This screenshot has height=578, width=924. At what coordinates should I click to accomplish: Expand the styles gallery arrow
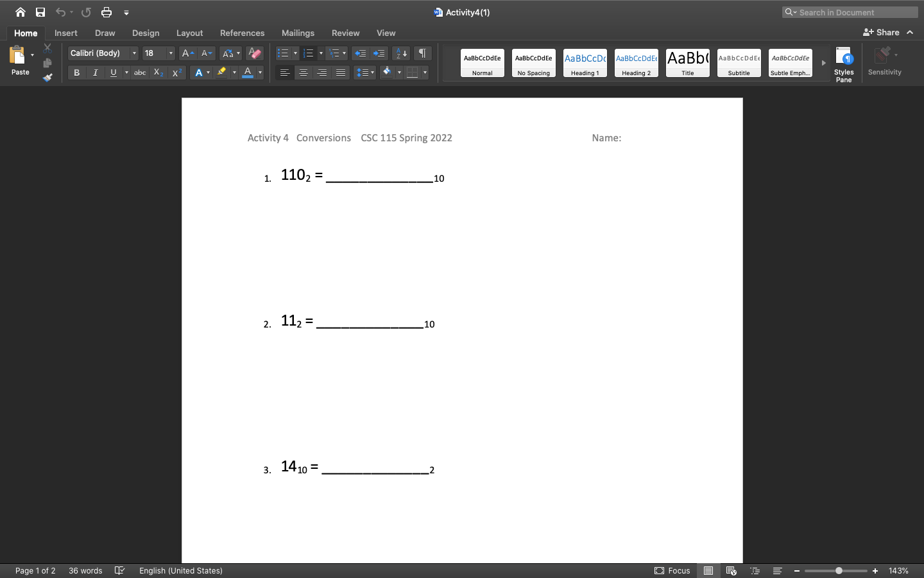824,63
